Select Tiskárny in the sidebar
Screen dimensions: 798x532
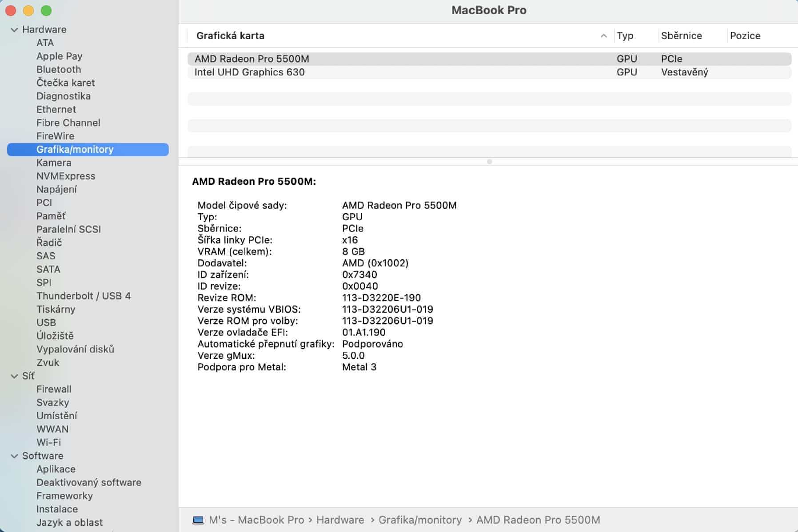click(x=56, y=310)
